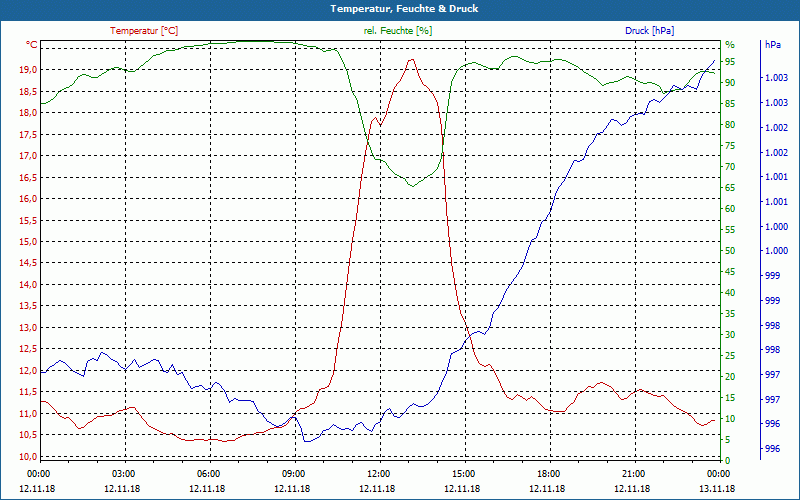Click green humidity axis value '70'
The height and width of the screenshot is (500, 800).
click(x=730, y=167)
